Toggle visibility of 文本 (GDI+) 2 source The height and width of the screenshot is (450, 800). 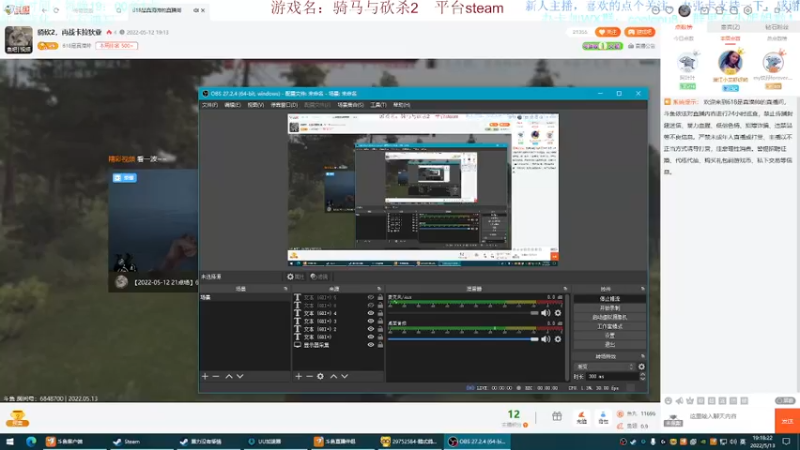pos(371,329)
